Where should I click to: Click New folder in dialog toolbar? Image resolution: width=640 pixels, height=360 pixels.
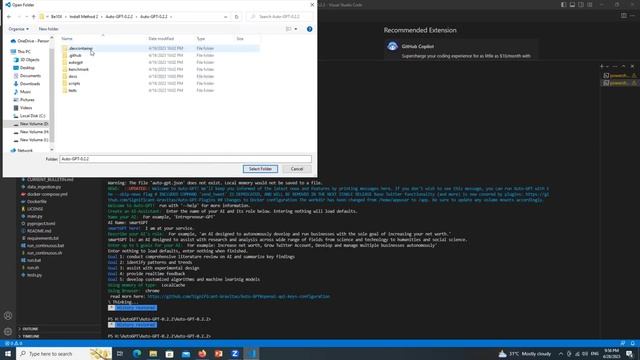coord(49,29)
